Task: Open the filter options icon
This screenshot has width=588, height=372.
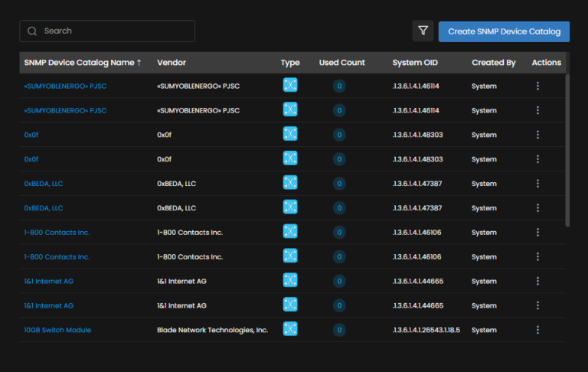Action: pos(423,31)
